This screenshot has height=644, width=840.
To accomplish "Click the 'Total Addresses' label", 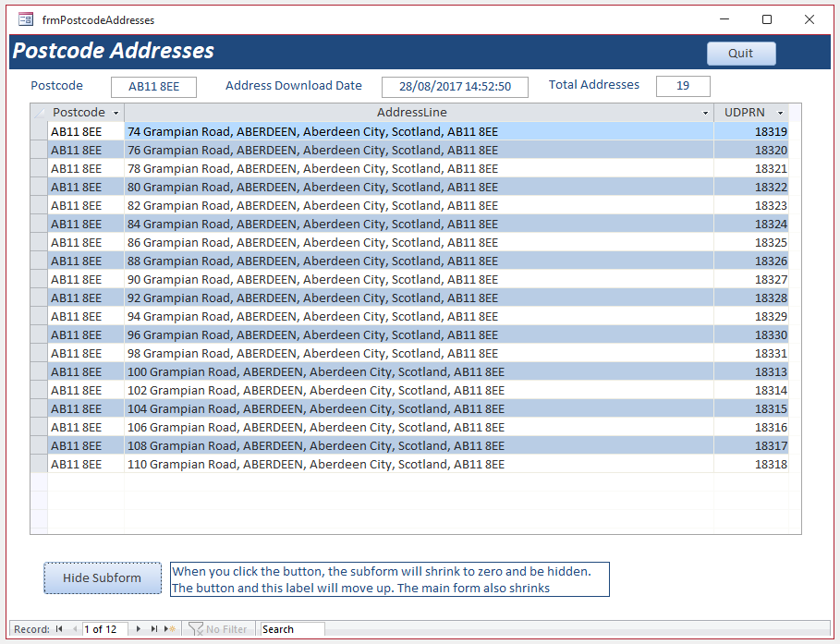I will [593, 85].
